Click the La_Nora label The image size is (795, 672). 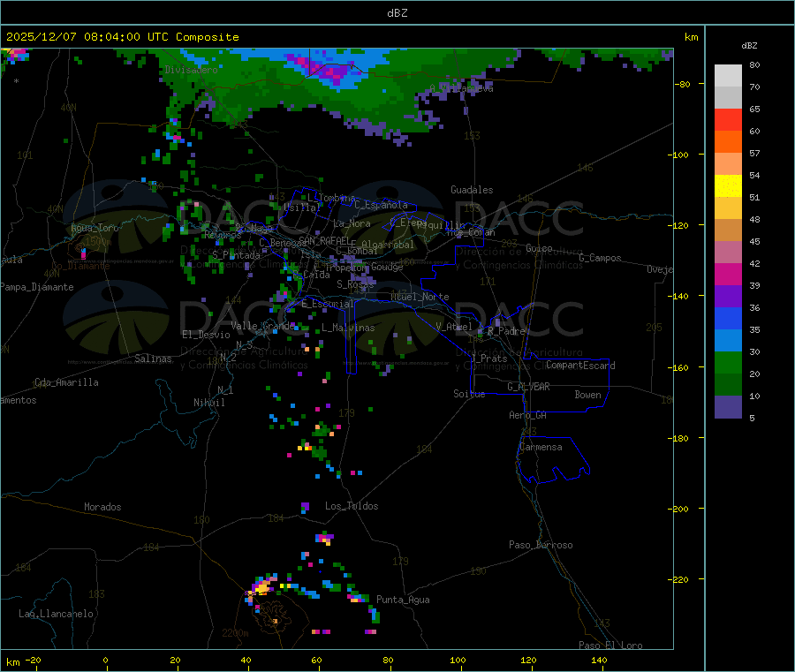pyautogui.click(x=352, y=224)
